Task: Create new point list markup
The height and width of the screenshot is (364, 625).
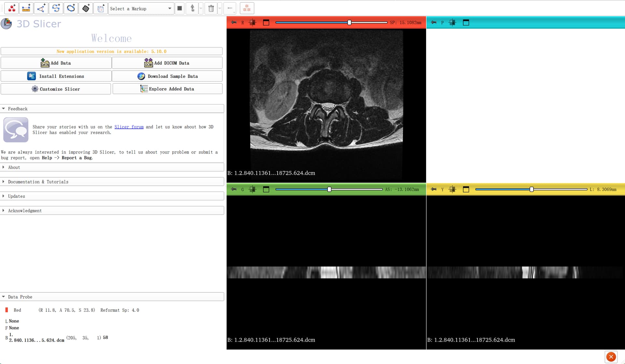Action: [12, 8]
